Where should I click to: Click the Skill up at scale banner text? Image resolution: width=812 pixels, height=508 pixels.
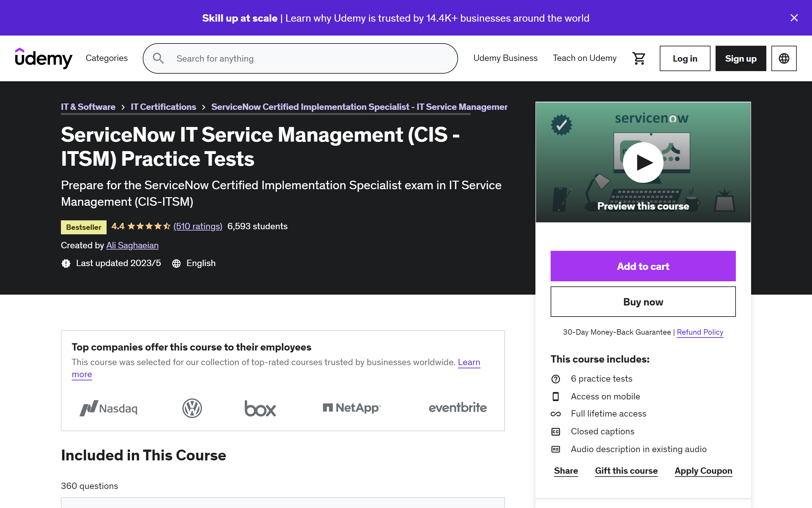239,18
